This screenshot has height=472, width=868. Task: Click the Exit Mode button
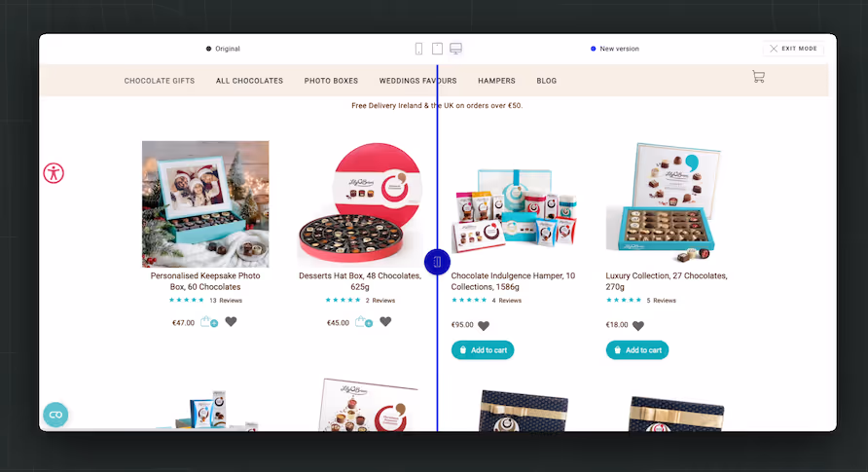pos(793,49)
